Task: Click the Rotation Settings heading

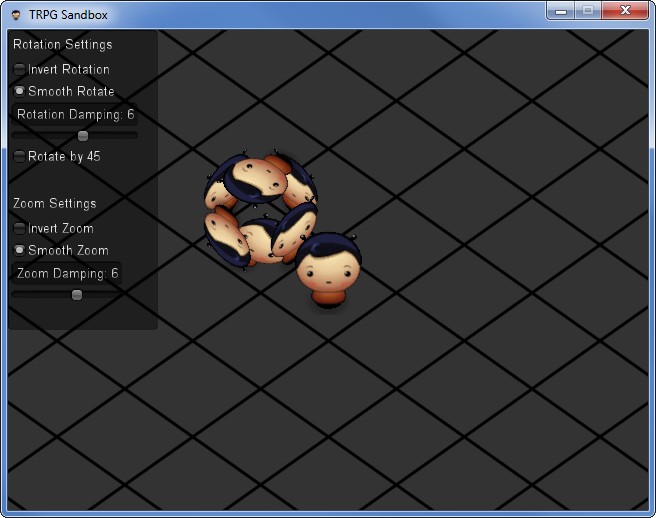Action: [63, 44]
